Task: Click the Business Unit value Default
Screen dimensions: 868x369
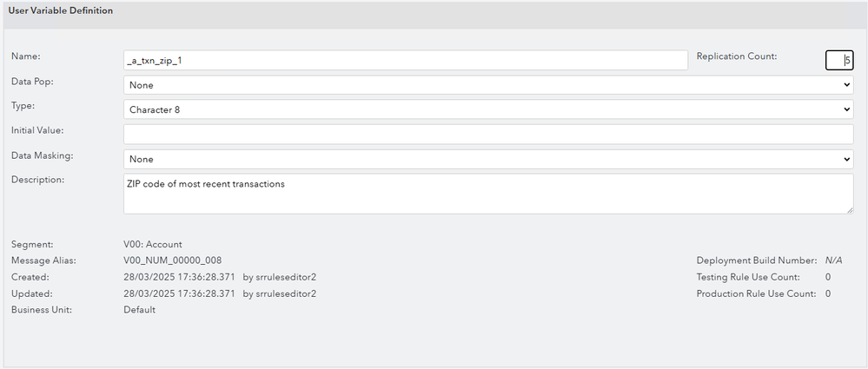Action: pos(140,310)
